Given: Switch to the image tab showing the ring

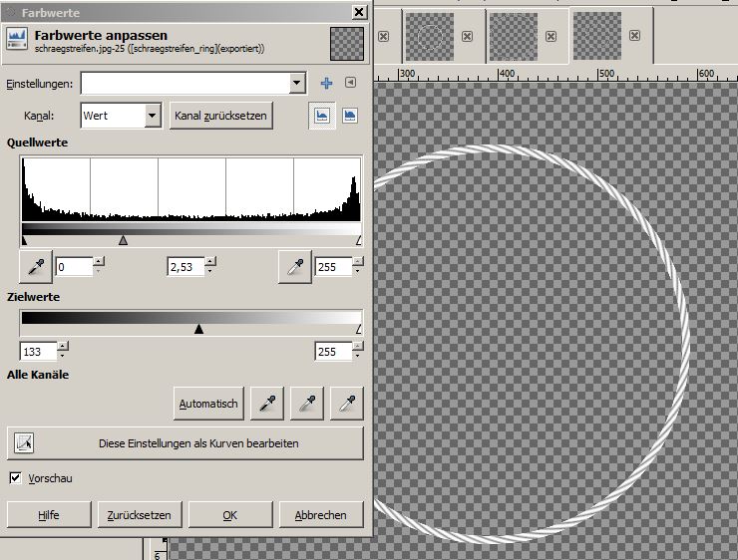Looking at the screenshot, I should click(430, 36).
